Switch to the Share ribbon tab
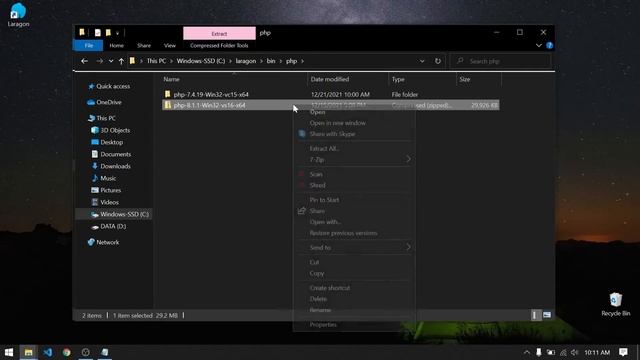This screenshot has height=360, width=640. (x=144, y=45)
